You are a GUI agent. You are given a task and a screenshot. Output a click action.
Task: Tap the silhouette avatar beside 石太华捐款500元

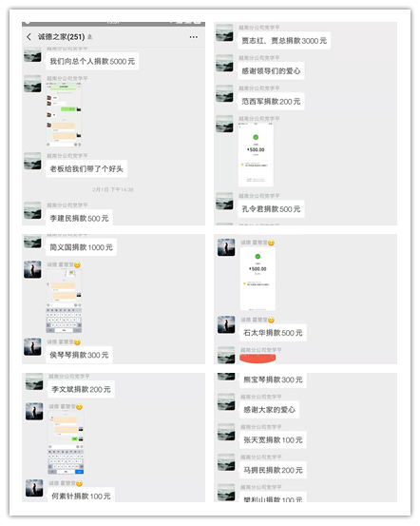[226, 324]
